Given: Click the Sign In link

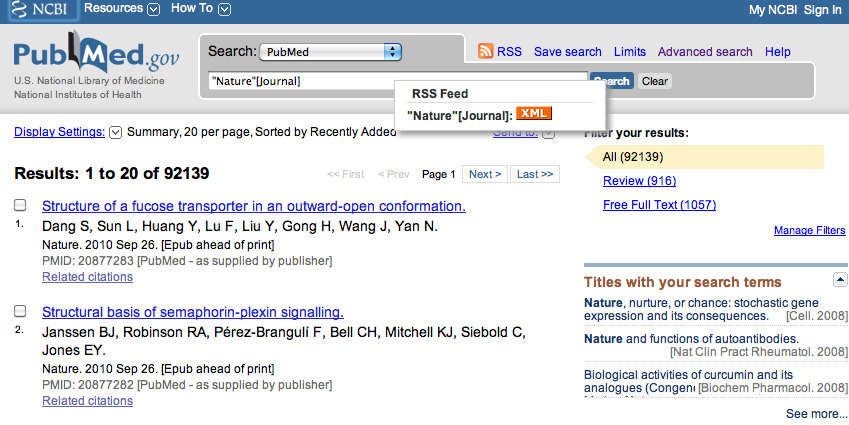Looking at the screenshot, I should [822, 10].
